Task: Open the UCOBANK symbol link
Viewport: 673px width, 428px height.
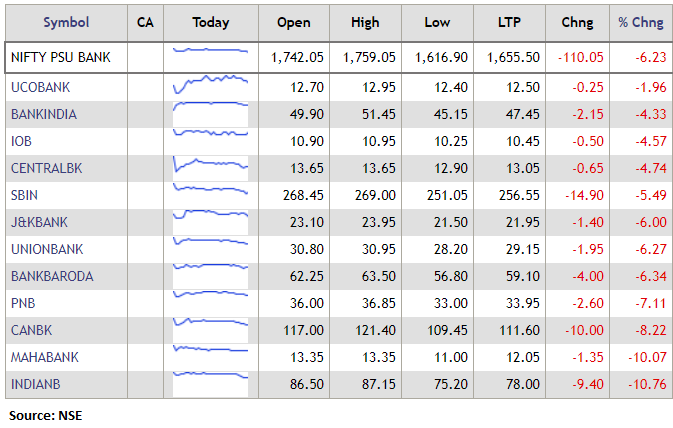Action: [39, 88]
